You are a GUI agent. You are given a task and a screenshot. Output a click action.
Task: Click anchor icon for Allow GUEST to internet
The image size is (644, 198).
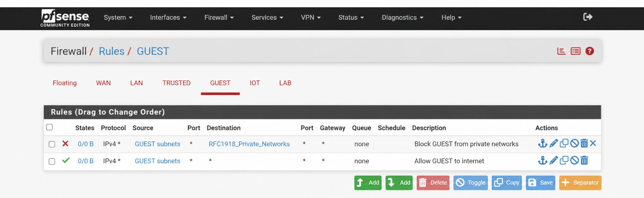[x=543, y=160]
